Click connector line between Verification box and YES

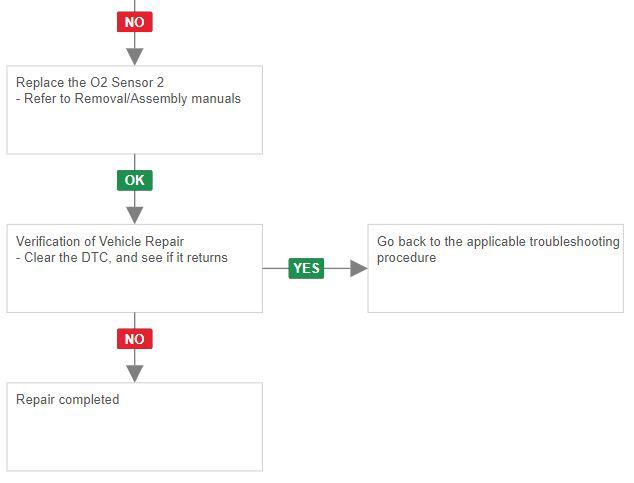coord(275,268)
